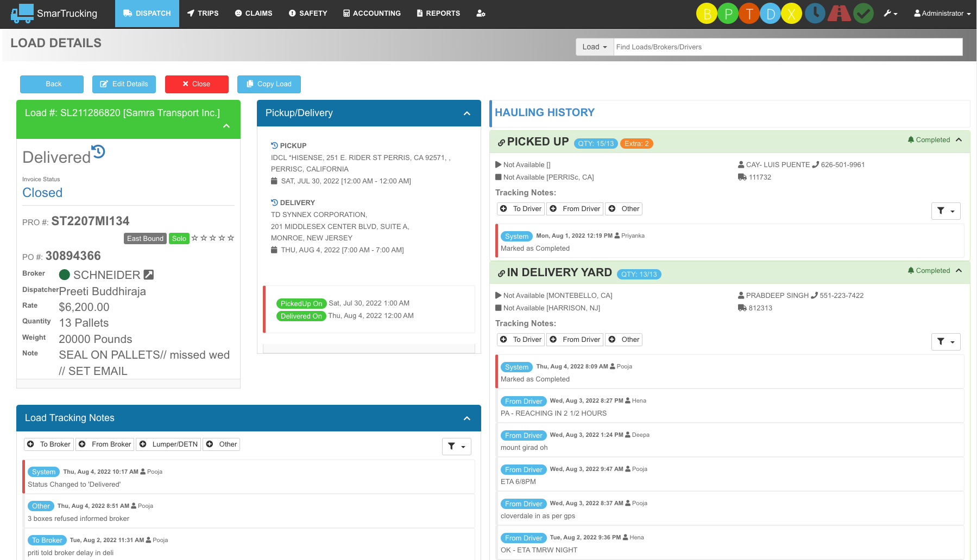
Task: Open the Load Tracking Notes filter dropdown
Action: [456, 447]
